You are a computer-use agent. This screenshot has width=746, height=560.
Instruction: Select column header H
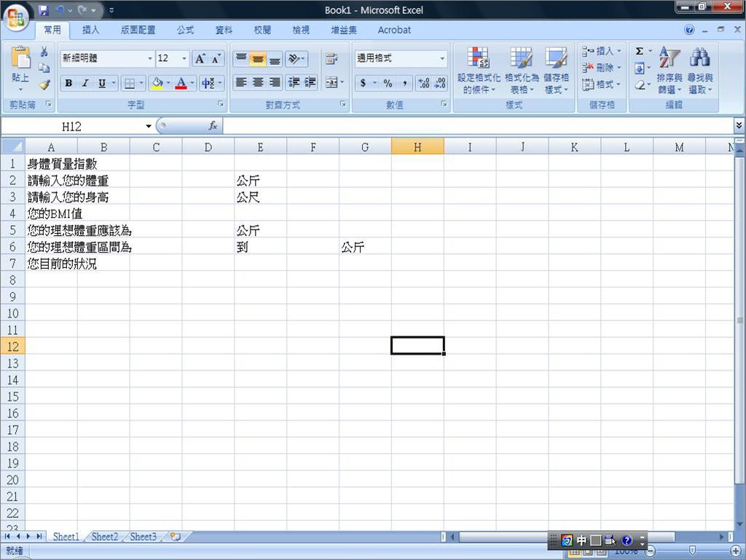tap(417, 147)
